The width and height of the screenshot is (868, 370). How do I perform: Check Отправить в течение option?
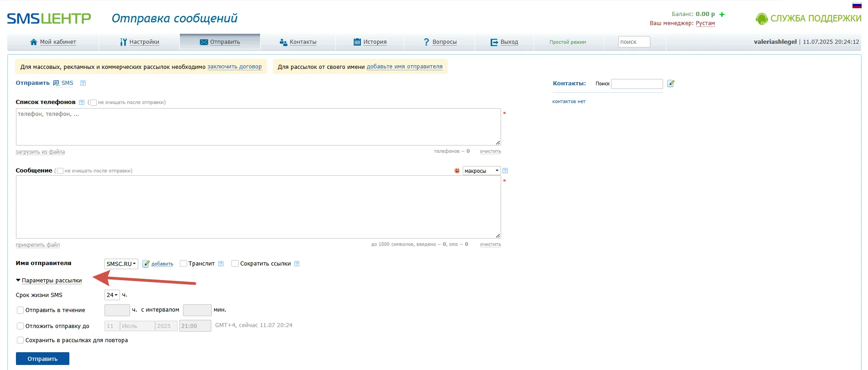pyautogui.click(x=20, y=310)
